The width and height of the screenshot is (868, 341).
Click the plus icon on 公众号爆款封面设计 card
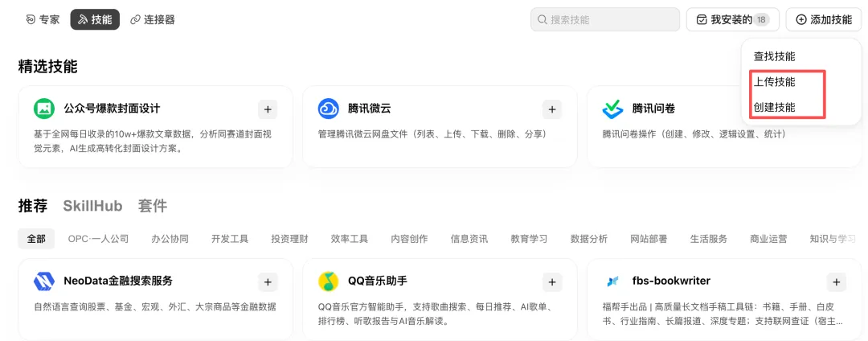pos(268,109)
